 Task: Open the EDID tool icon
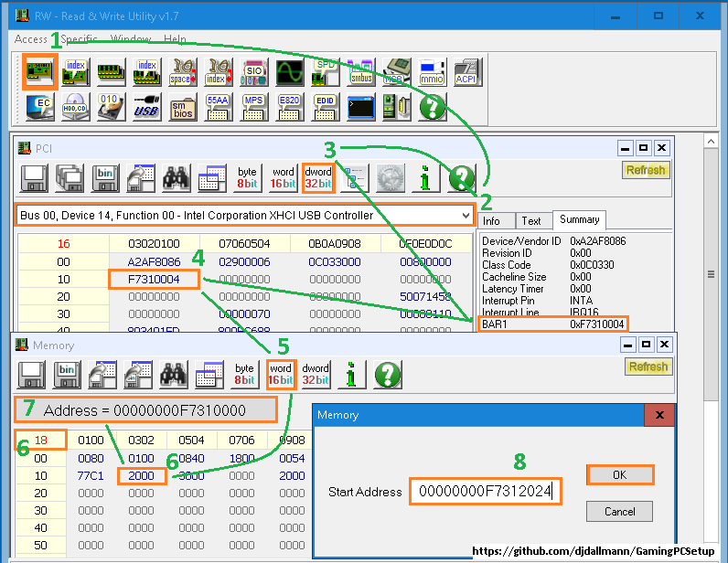click(325, 107)
